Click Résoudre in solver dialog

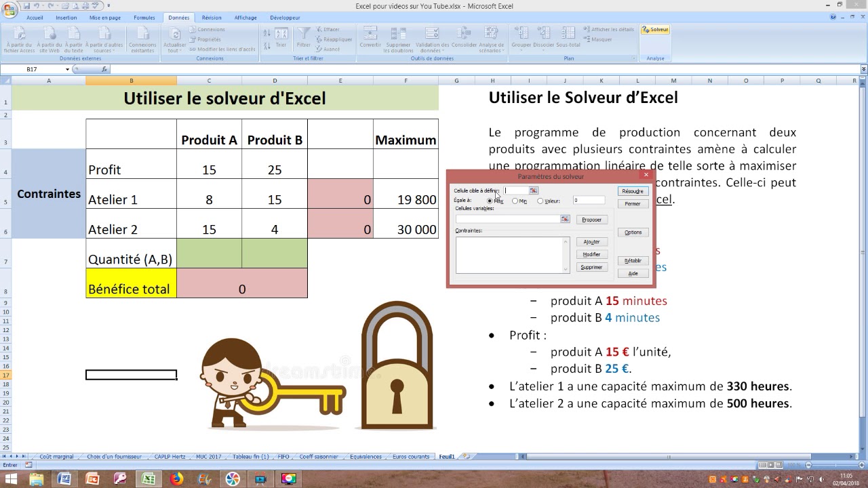click(633, 191)
